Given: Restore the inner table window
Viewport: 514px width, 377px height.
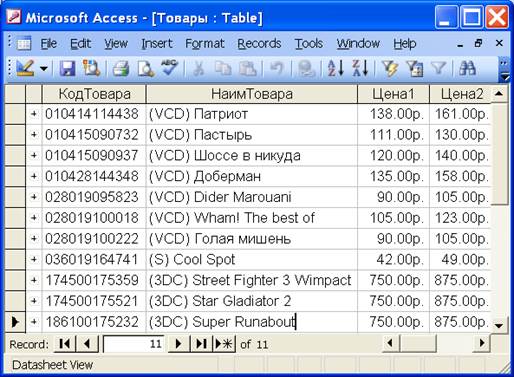Looking at the screenshot, I should (x=479, y=43).
